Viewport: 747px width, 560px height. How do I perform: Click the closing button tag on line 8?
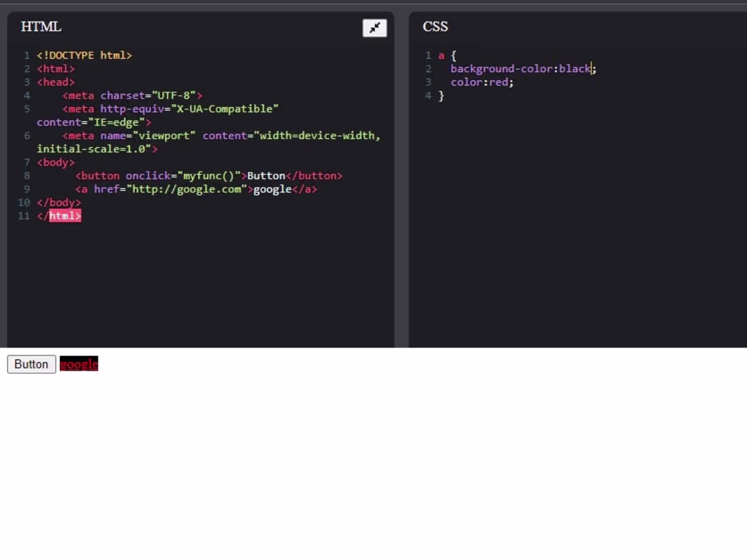pyautogui.click(x=314, y=175)
